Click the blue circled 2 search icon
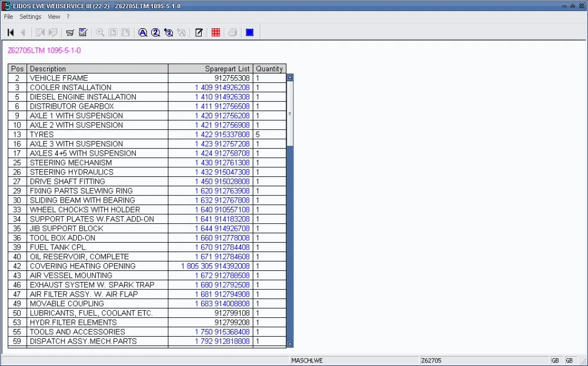The height and width of the screenshot is (366, 588). click(156, 32)
